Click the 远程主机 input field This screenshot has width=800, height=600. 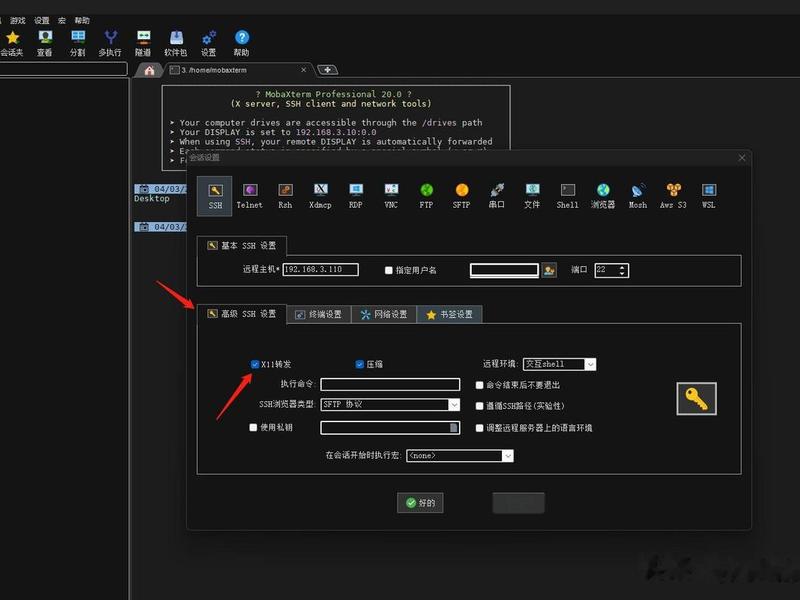(x=321, y=269)
